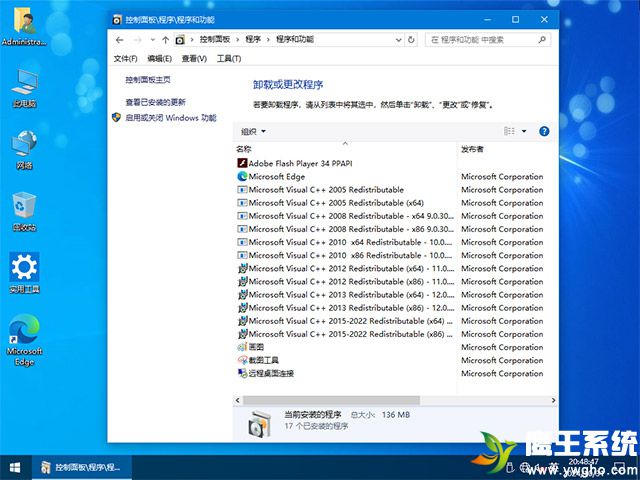The height and width of the screenshot is (480, 640).
Task: Select the 回收站 recycle bin icon
Action: click(x=24, y=212)
